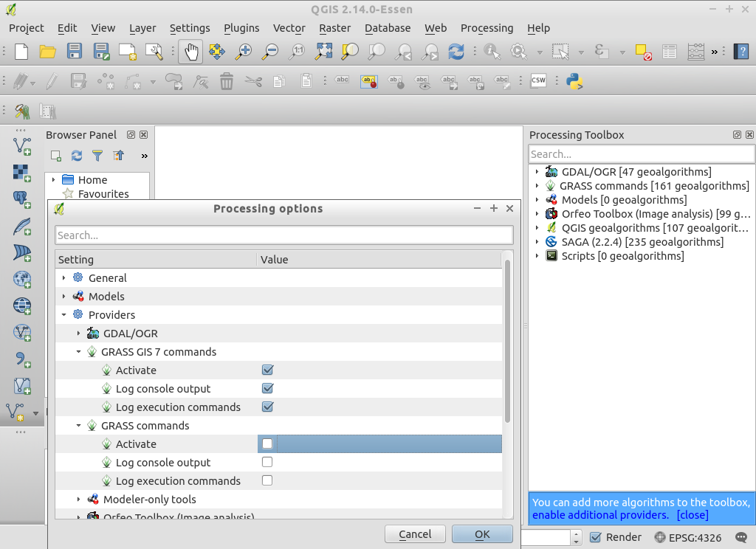Open the new vector layer dropdown arrow
The width and height of the screenshot is (756, 549).
click(x=35, y=413)
